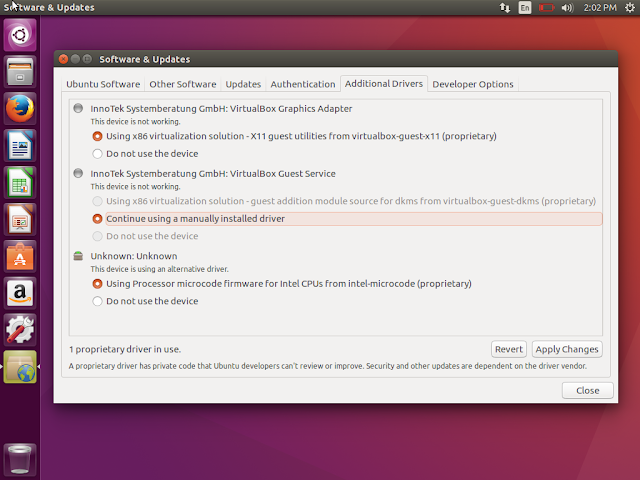Click the InnoTek VirtualBox Guest Service heading
The image size is (640, 480).
[x=213, y=173]
